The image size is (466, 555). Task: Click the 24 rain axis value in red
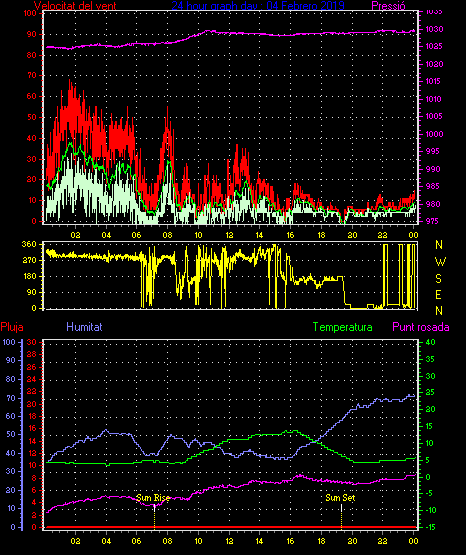(32, 380)
